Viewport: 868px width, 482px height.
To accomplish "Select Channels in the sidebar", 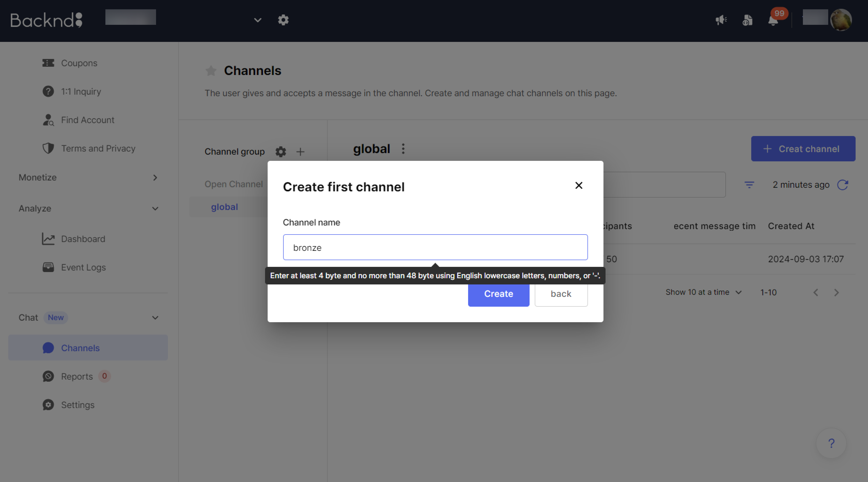I will [88, 348].
